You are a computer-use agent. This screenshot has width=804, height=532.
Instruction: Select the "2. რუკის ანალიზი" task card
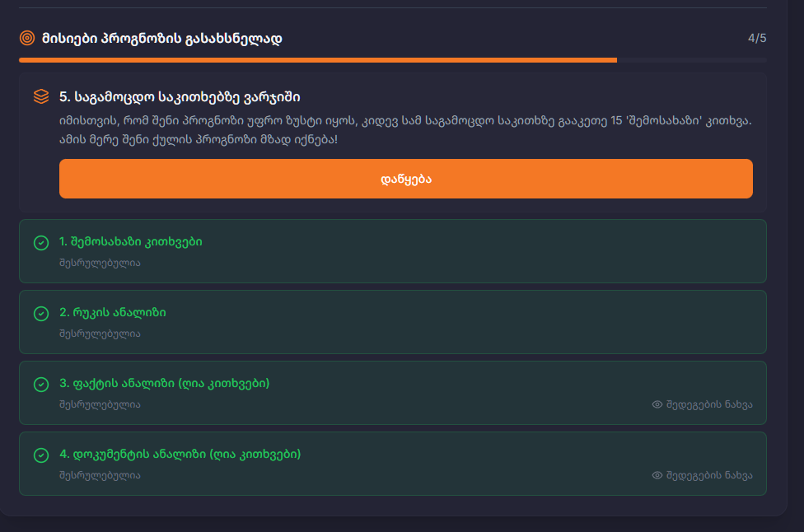pos(393,322)
